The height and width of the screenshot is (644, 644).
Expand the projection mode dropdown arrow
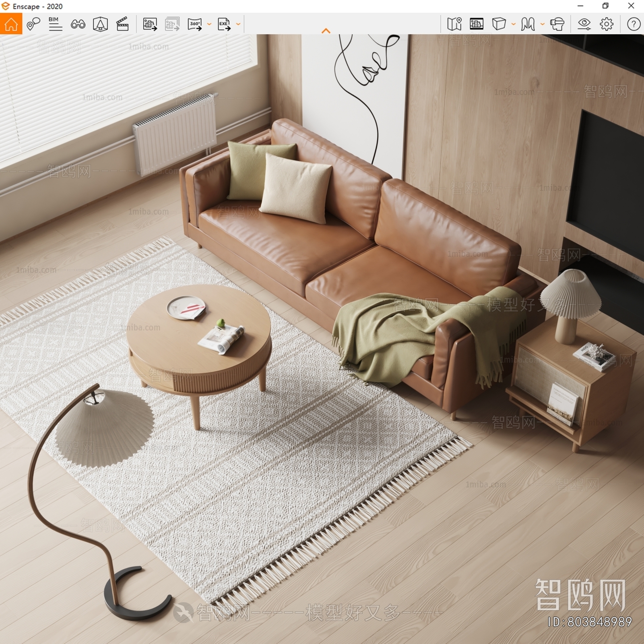[x=513, y=24]
